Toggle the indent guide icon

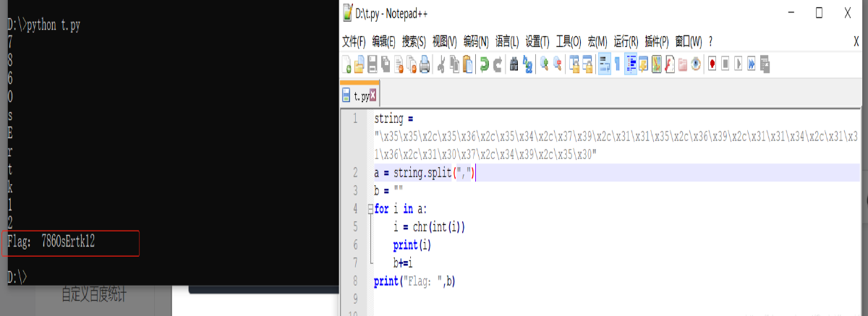(x=631, y=64)
